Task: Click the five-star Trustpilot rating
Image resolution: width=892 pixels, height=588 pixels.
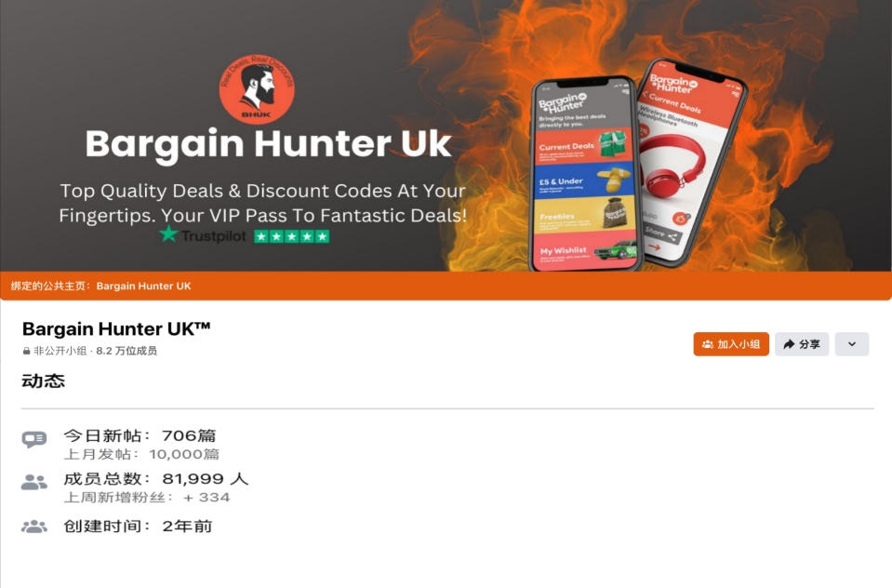Action: 292,236
